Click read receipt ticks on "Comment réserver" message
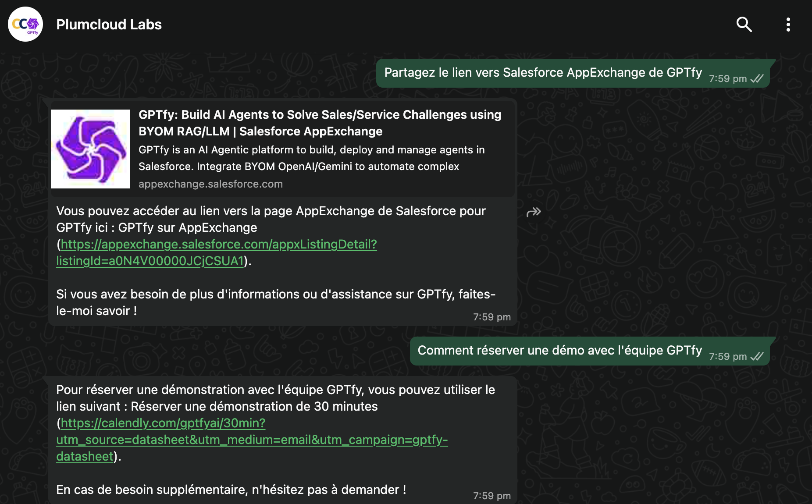The width and height of the screenshot is (812, 504). pyautogui.click(x=757, y=357)
